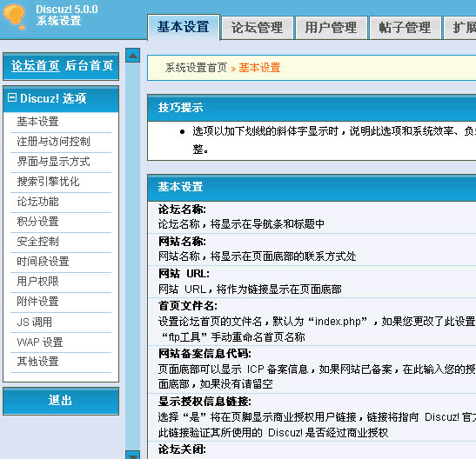
Task: Click the 退出 logout button
Action: coord(61,401)
